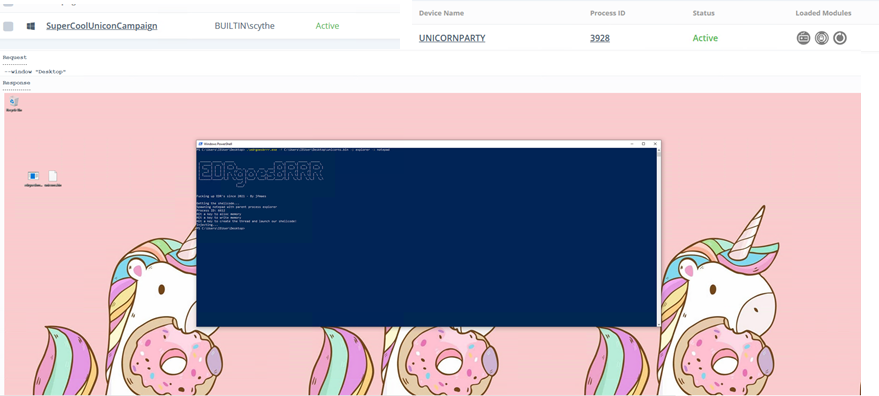Maximize the Windows PowerShell window
Image resolution: width=879 pixels, height=396 pixels.
tap(644, 144)
